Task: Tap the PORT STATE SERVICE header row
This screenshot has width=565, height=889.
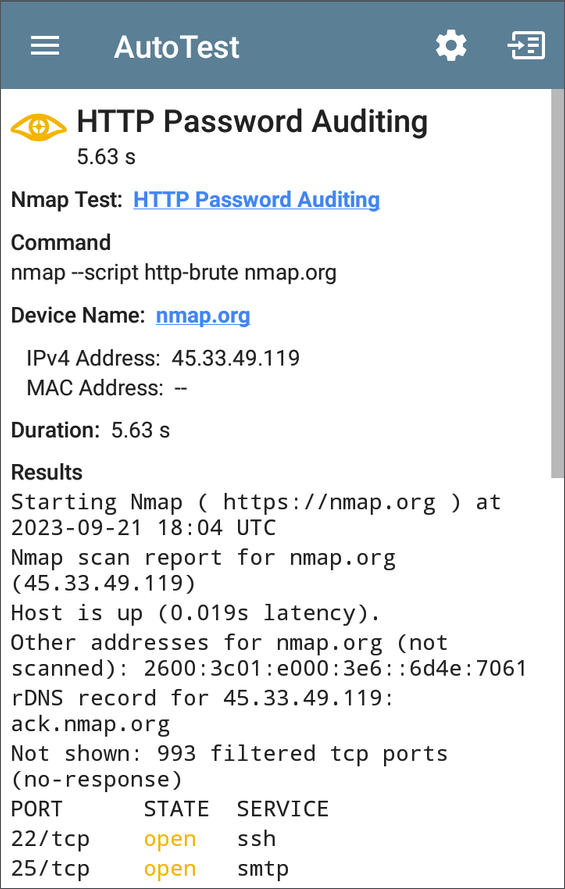Action: 169,808
